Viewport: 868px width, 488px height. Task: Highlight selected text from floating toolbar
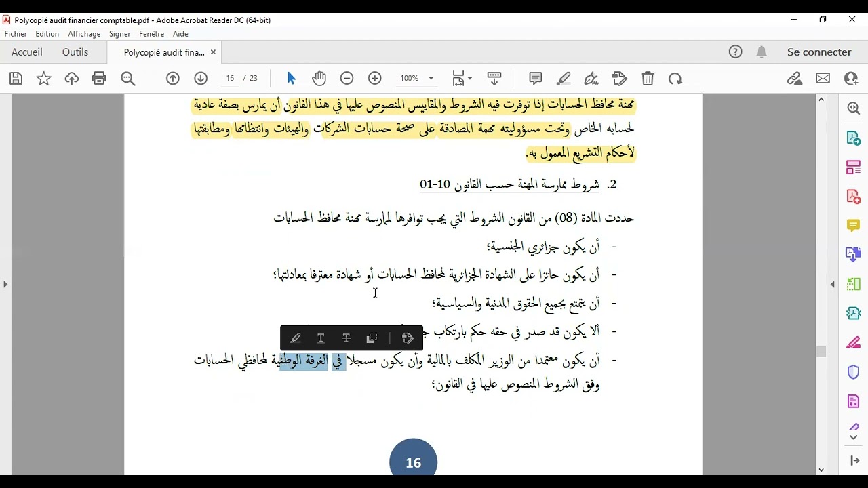click(296, 338)
